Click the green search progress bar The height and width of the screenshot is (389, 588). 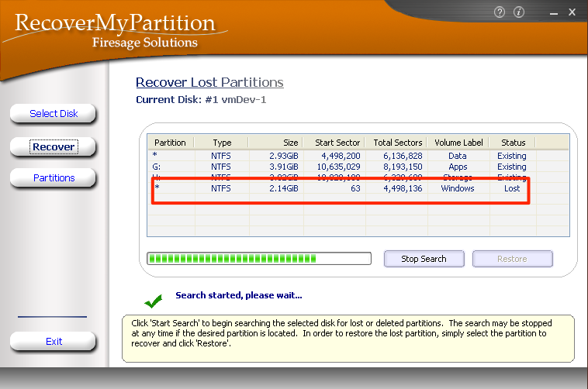tap(260, 259)
